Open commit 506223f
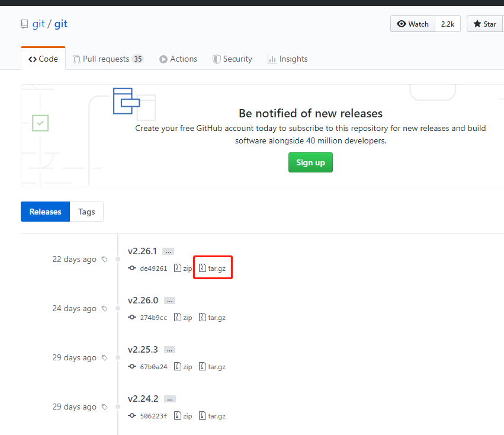 pos(153,416)
